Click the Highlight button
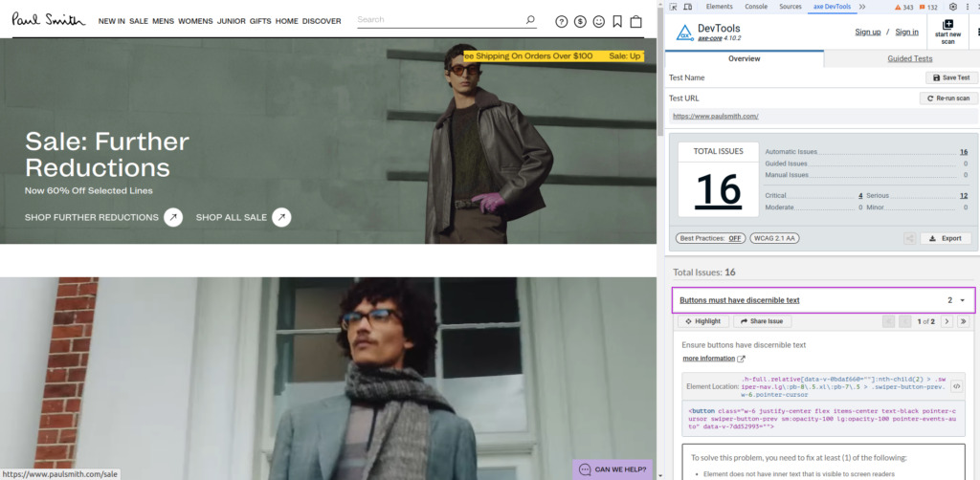Image resolution: width=980 pixels, height=480 pixels. [703, 321]
